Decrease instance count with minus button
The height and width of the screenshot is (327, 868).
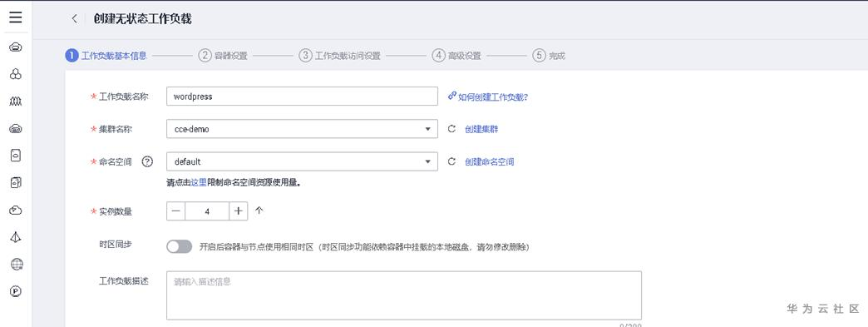pos(175,211)
